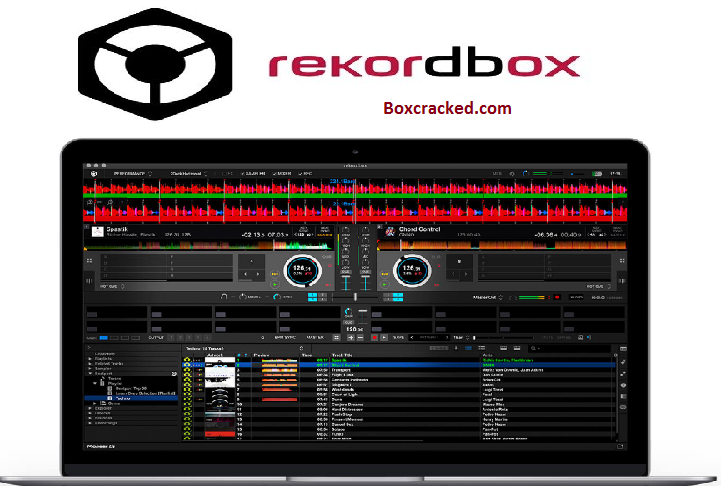Image resolution: width=722 pixels, height=491 pixels.
Task: Expand the Playlists tree item
Action: [90, 358]
